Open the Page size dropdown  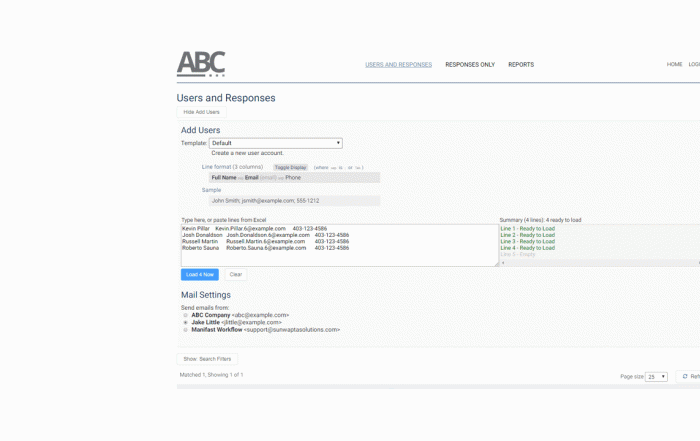tap(657, 377)
